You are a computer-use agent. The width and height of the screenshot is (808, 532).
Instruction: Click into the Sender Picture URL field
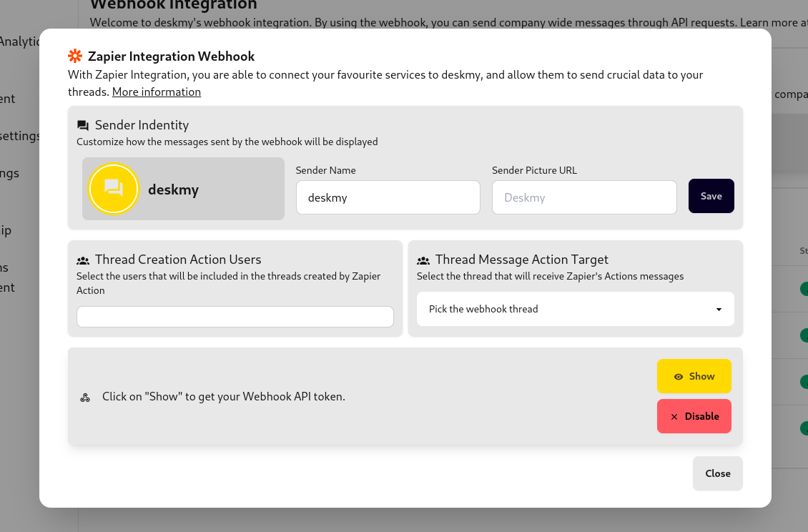point(583,197)
